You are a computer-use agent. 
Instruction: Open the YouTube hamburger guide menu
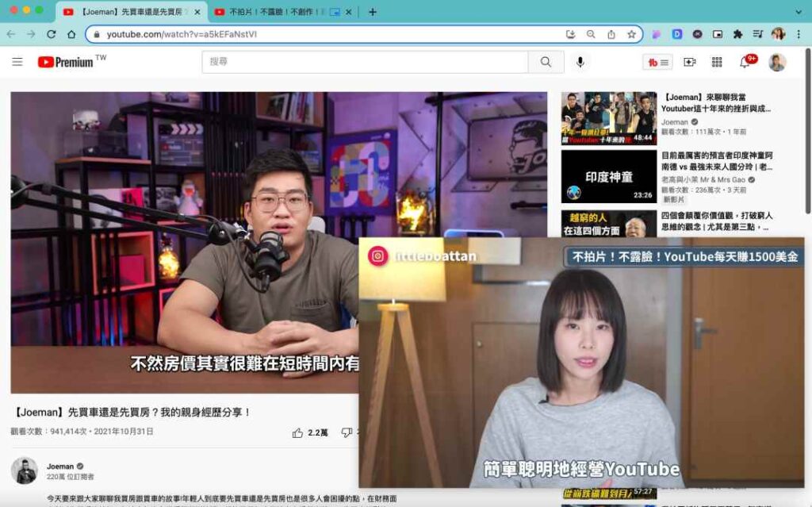17,62
